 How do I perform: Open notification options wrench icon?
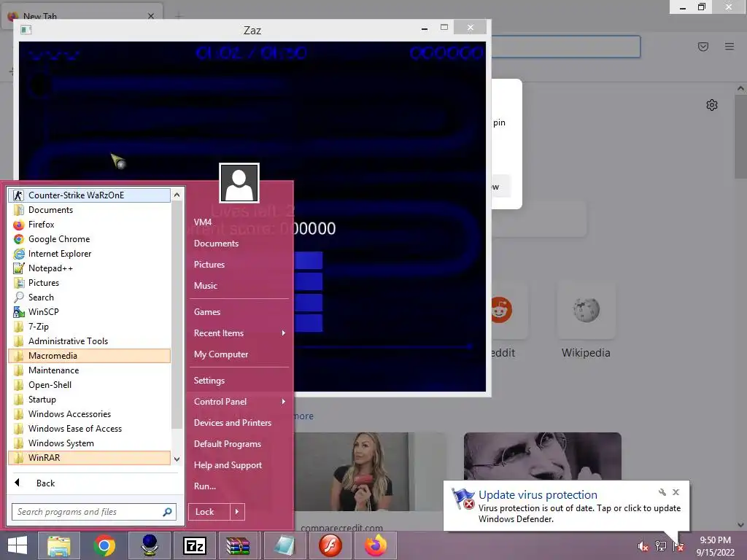click(662, 492)
